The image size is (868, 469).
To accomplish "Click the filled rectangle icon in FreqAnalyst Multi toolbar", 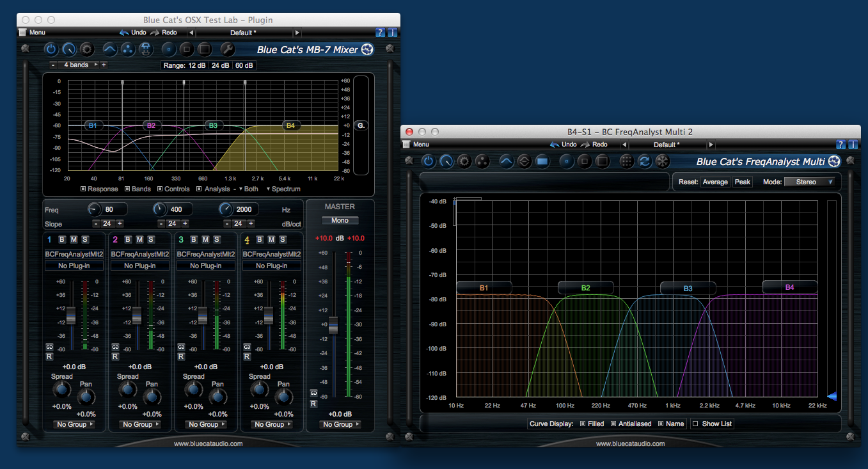I will coord(542,161).
